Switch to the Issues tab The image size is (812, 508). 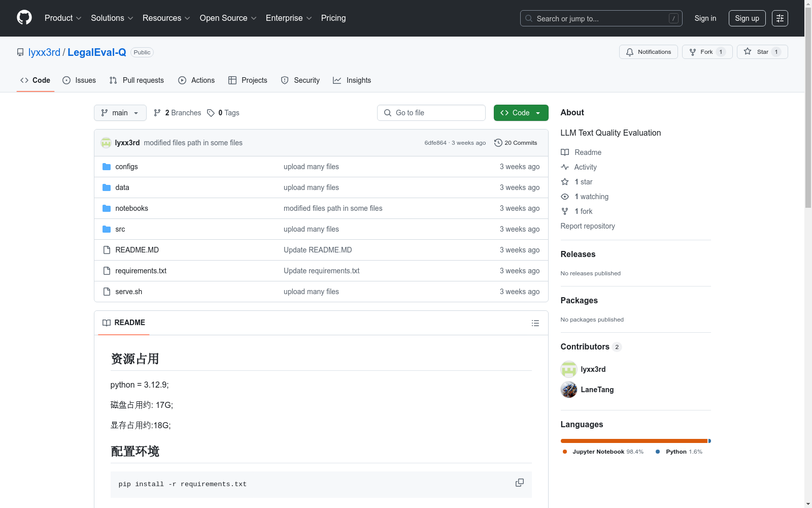tap(79, 80)
